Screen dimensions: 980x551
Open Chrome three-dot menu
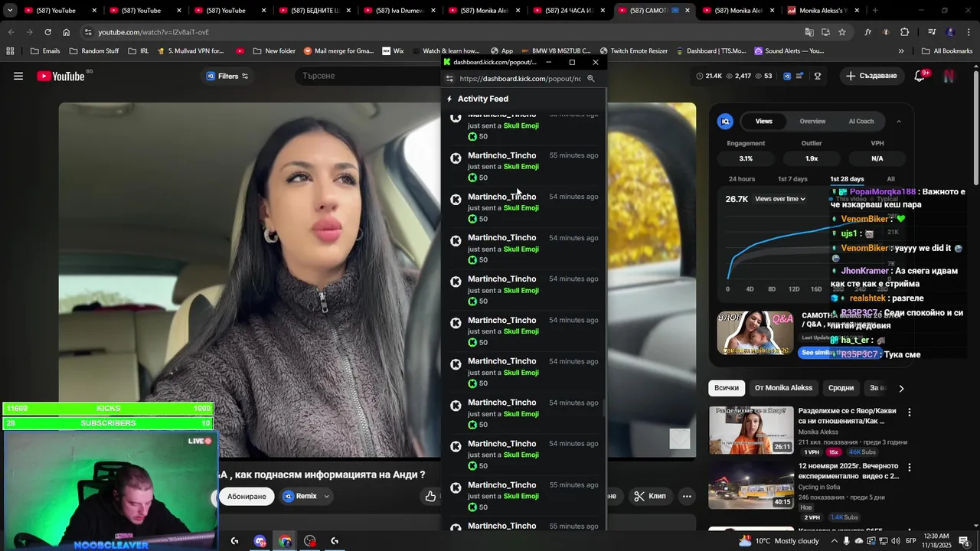pyautogui.click(x=969, y=32)
